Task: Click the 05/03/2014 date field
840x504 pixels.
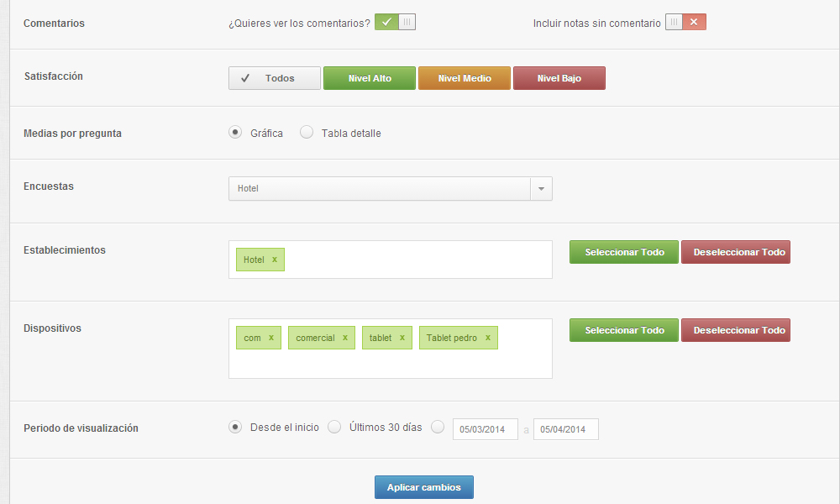Action: coord(486,428)
